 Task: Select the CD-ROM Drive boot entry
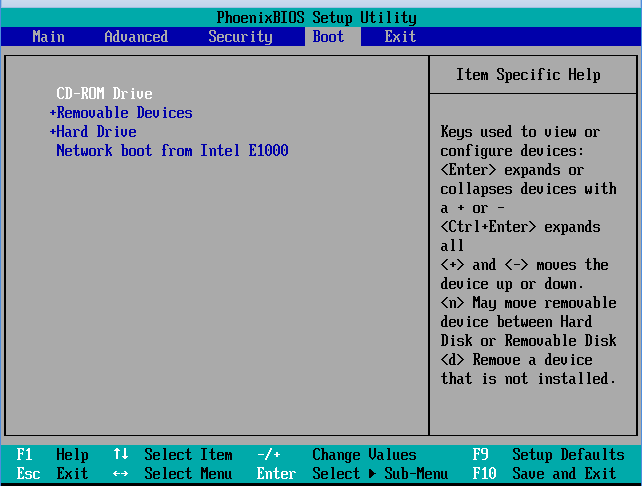[104, 94]
